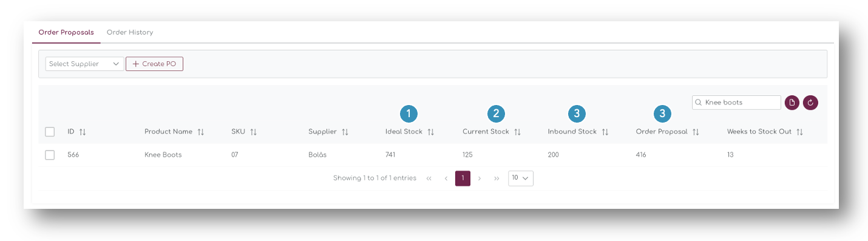Sort by Order Proposal arrows

[x=696, y=132]
